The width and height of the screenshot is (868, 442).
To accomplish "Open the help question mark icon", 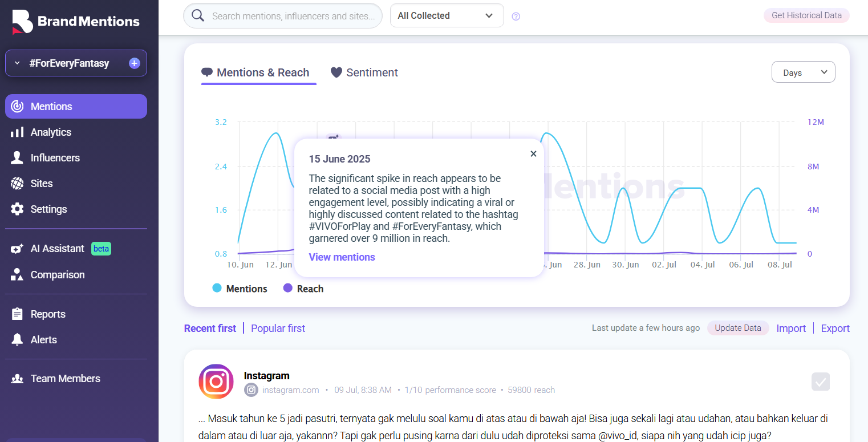I will click(516, 17).
